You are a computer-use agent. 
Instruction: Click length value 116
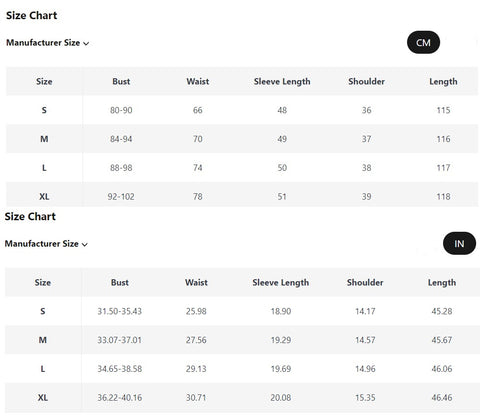click(x=443, y=139)
